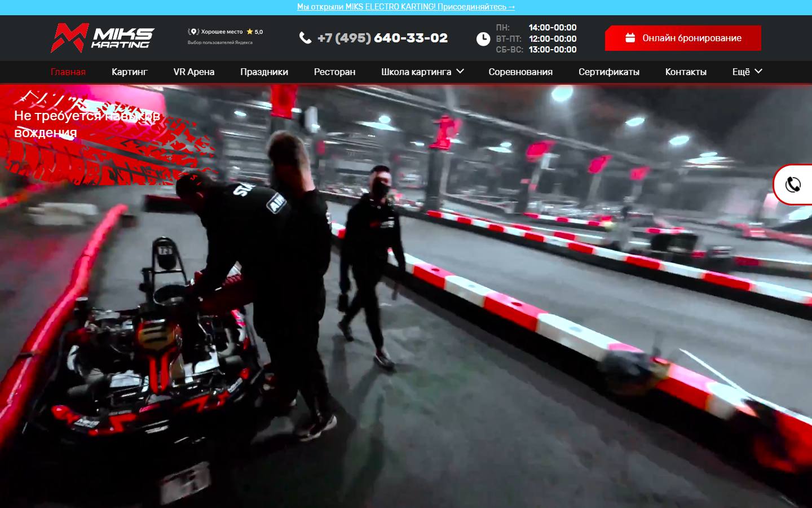Viewport: 812px width, 508px height.
Task: Click the Онлайн бронирование button
Action: [x=683, y=38]
